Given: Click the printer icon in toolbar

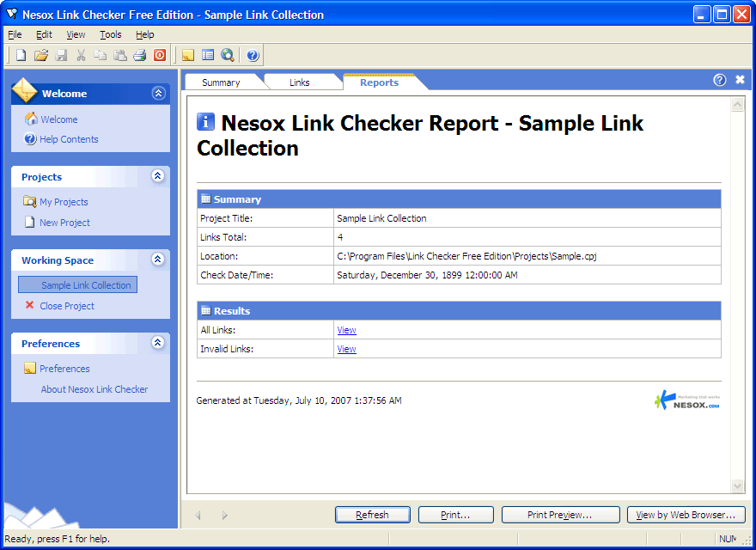Looking at the screenshot, I should coord(139,55).
